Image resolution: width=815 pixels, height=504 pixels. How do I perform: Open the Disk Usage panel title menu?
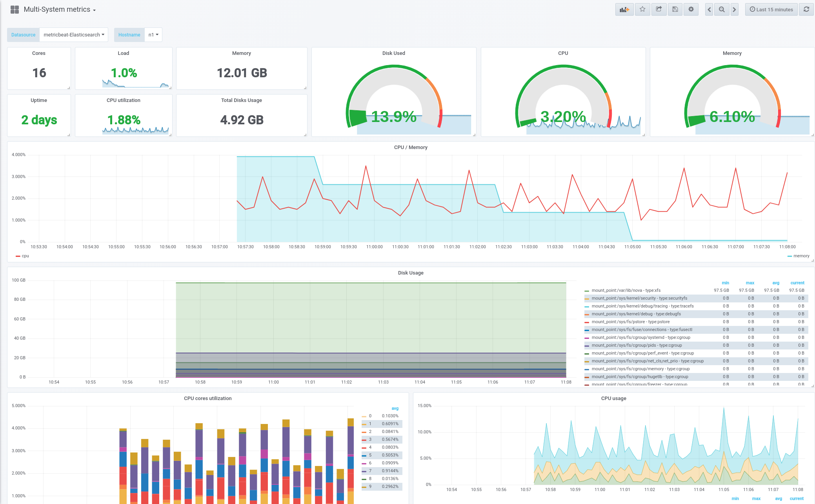(411, 273)
